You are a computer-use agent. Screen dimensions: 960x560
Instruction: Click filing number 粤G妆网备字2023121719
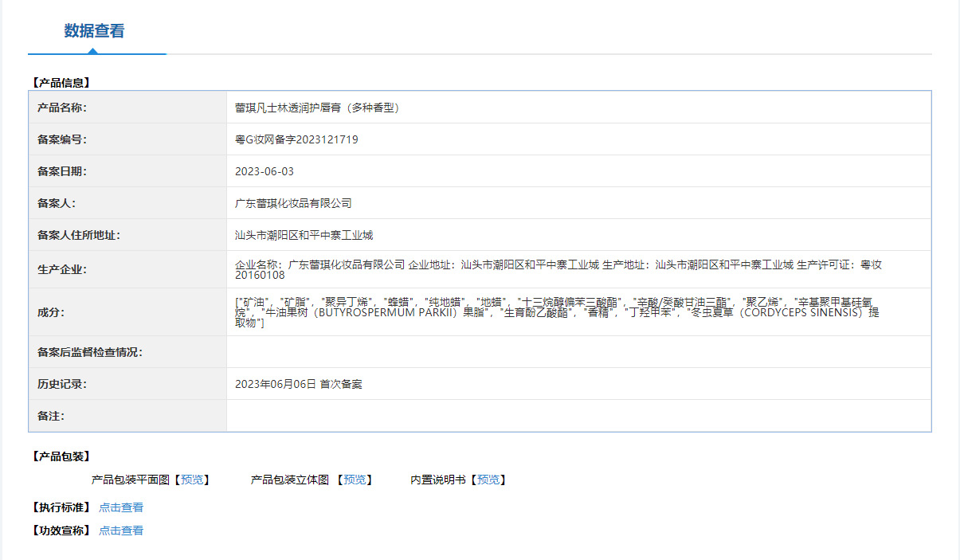point(296,139)
